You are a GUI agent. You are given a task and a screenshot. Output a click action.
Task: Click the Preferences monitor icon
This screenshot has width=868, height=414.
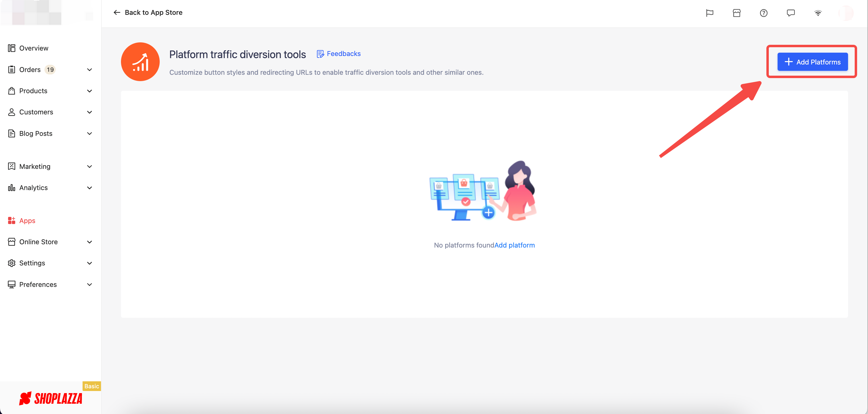(x=12, y=284)
